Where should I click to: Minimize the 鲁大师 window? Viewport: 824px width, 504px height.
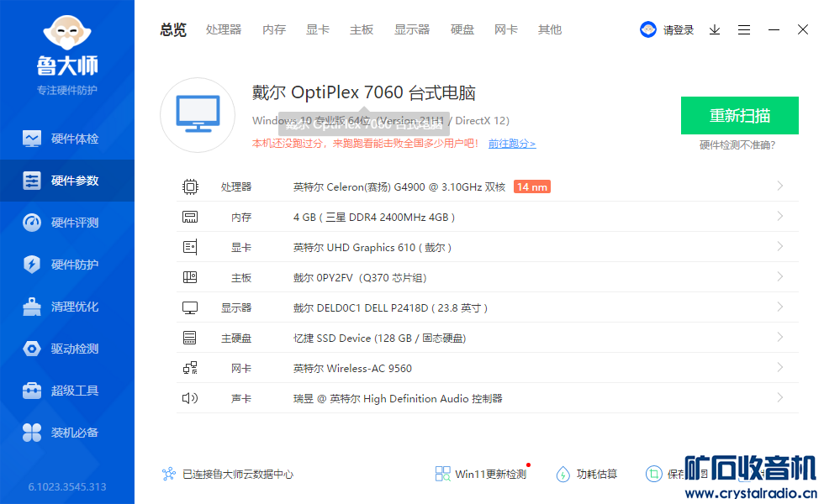click(774, 30)
